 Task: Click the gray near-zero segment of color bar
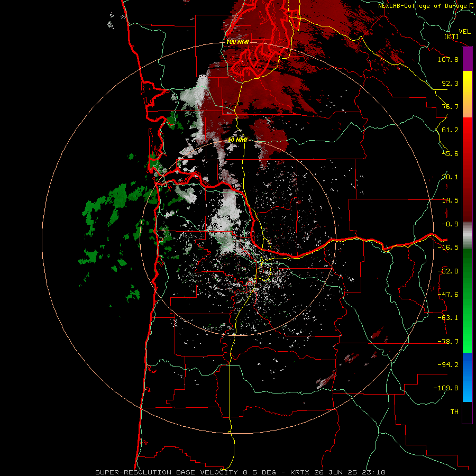click(x=467, y=235)
